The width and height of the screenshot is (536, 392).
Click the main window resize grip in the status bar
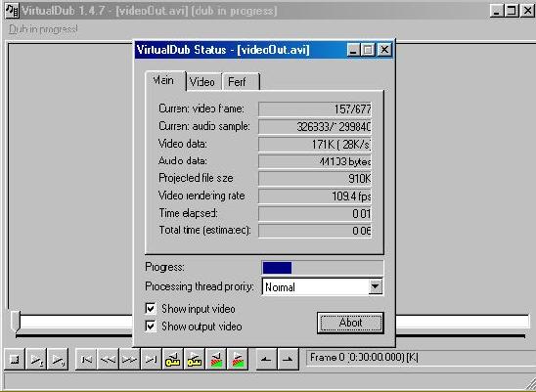click(x=530, y=383)
